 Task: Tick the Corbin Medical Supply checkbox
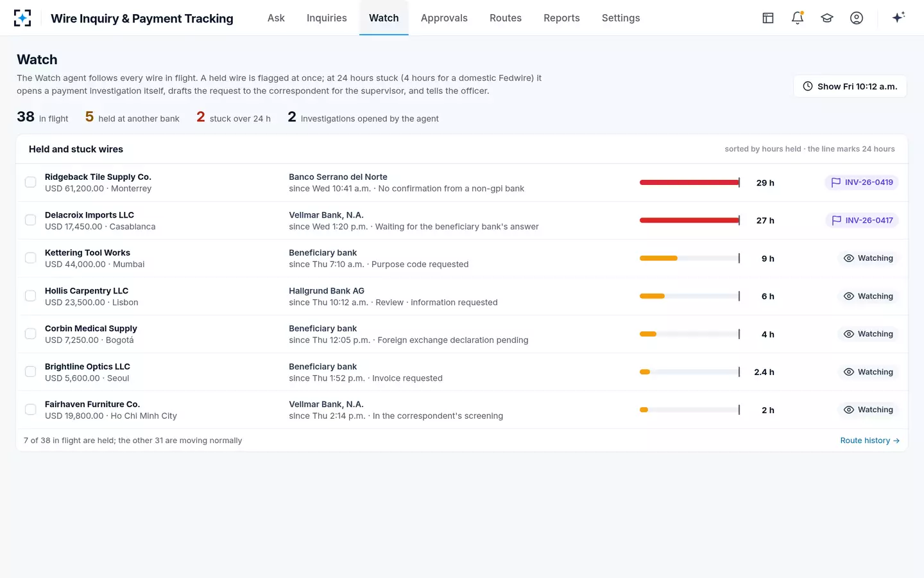click(x=30, y=334)
